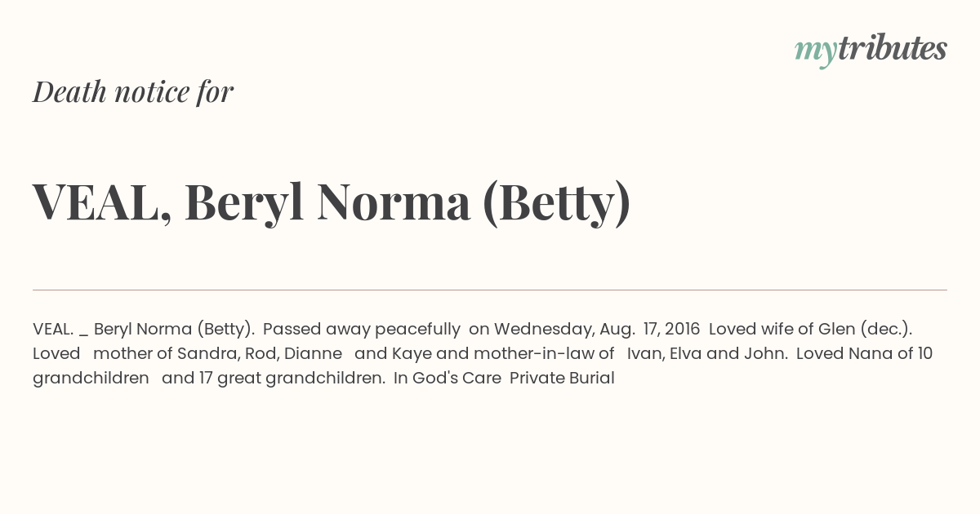Click the phrase 'In God's Care'
The width and height of the screenshot is (980, 514).
447,379
